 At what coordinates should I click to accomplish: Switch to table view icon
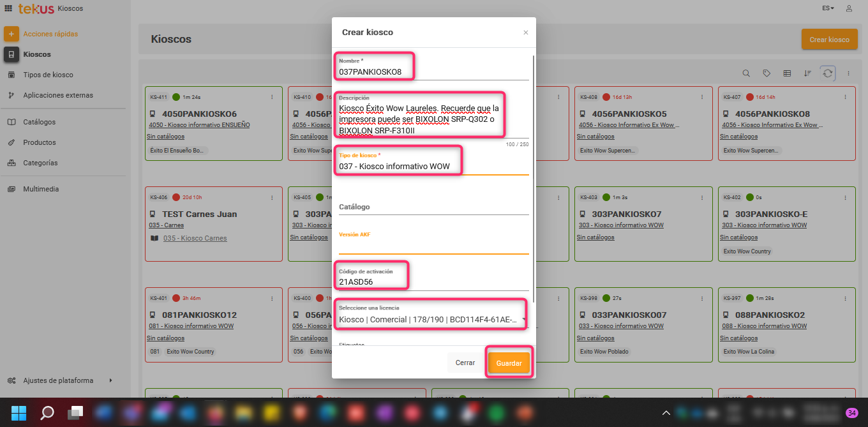(x=787, y=73)
